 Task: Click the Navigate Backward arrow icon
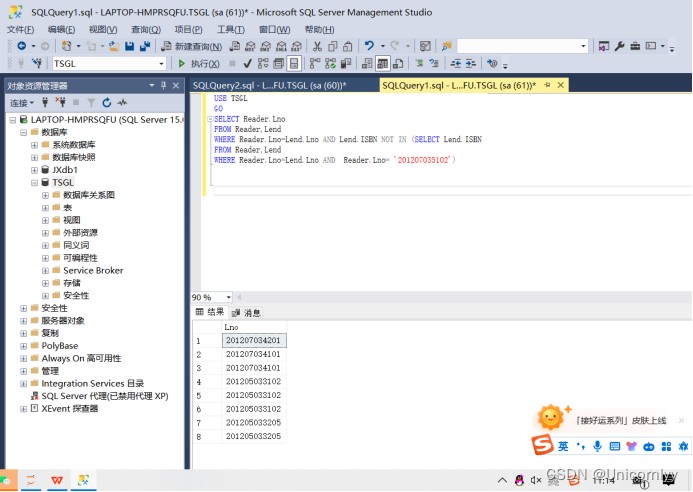(22, 46)
